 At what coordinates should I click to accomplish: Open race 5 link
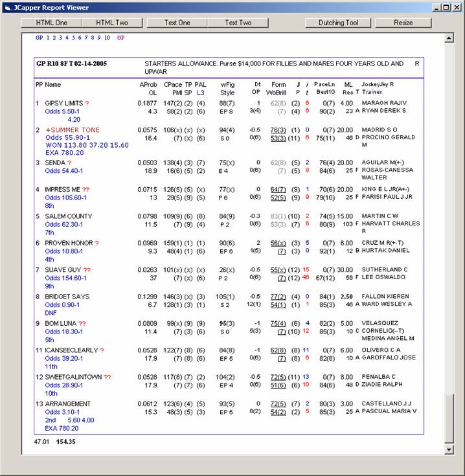[x=73, y=38]
